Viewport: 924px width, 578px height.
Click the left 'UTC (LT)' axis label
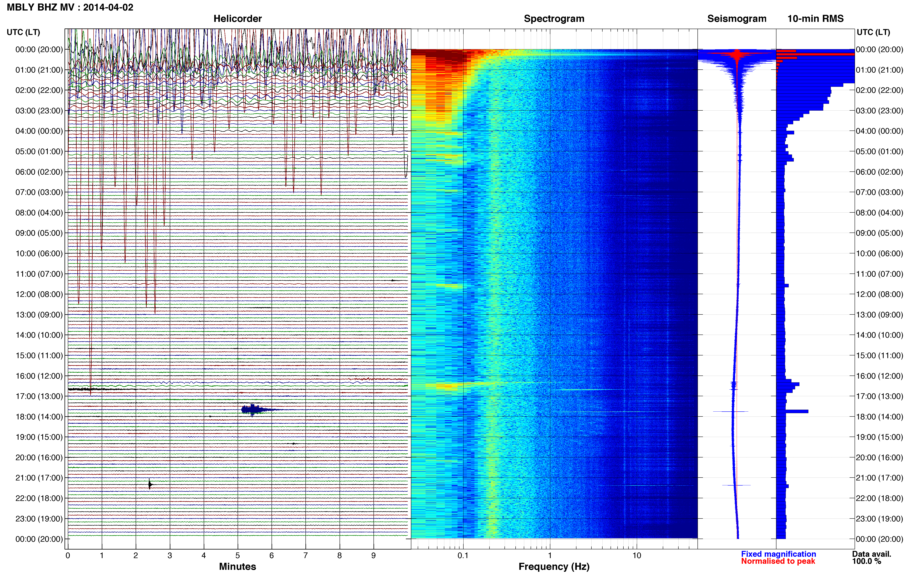23,32
